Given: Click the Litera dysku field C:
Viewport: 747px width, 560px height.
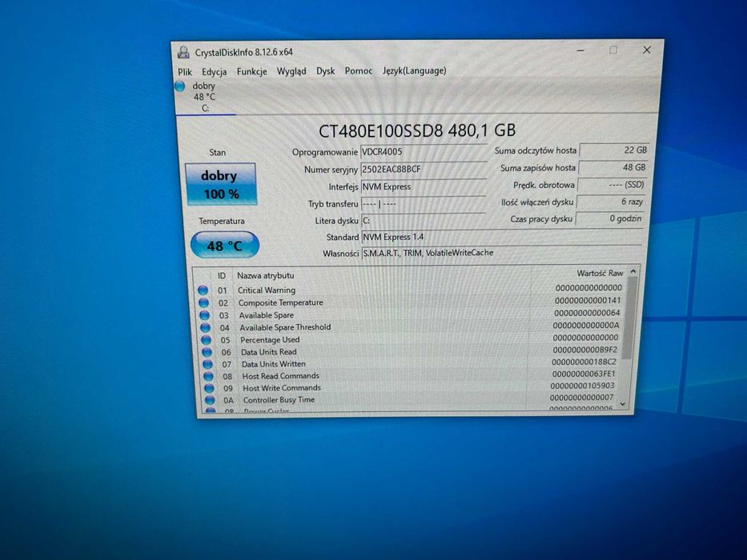Looking at the screenshot, I should 423,221.
